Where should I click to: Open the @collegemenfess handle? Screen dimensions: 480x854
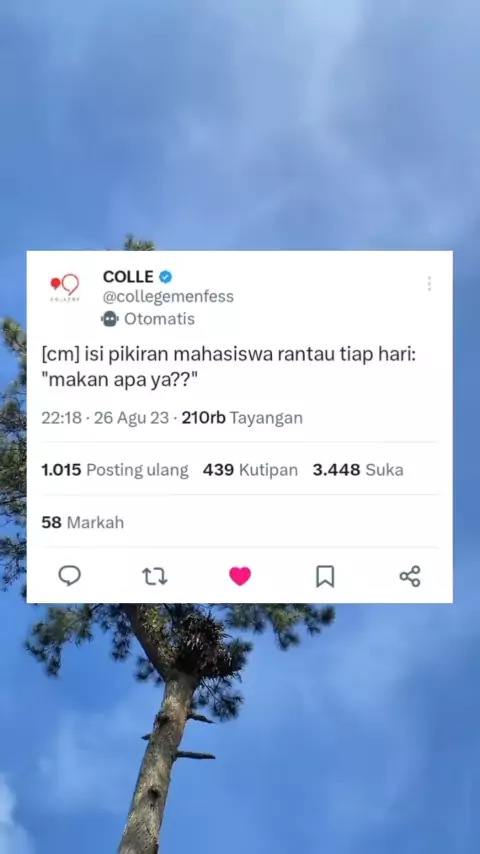point(168,297)
